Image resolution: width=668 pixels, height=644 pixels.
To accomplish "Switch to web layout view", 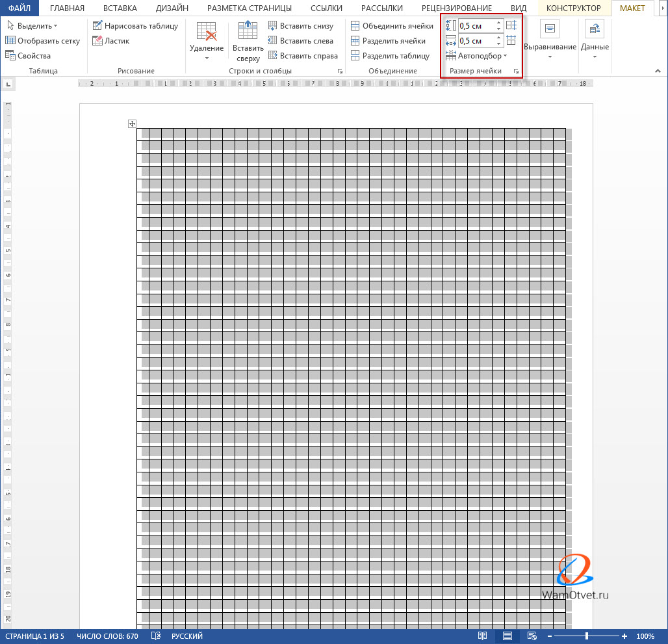I will (532, 636).
